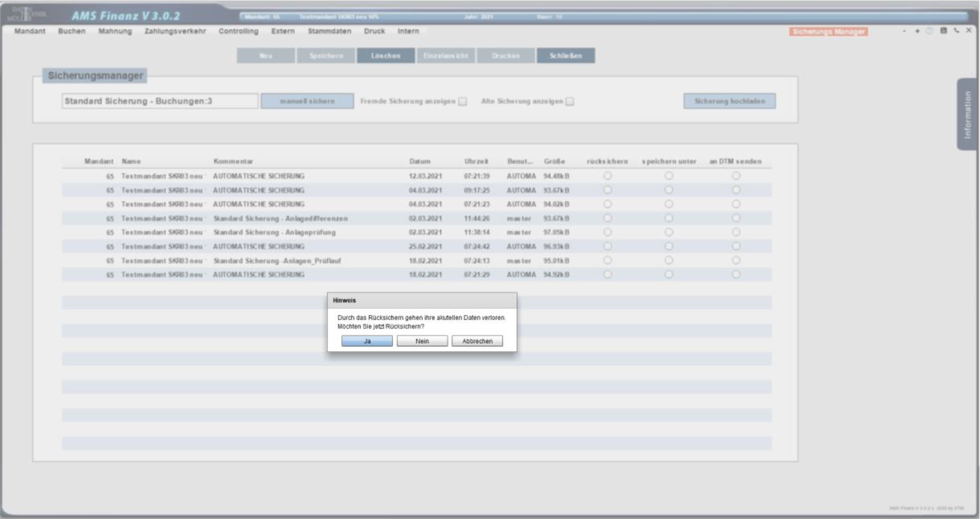Image resolution: width=980 pixels, height=519 pixels.
Task: Click the plus icon in top-right toolbar
Action: [917, 31]
